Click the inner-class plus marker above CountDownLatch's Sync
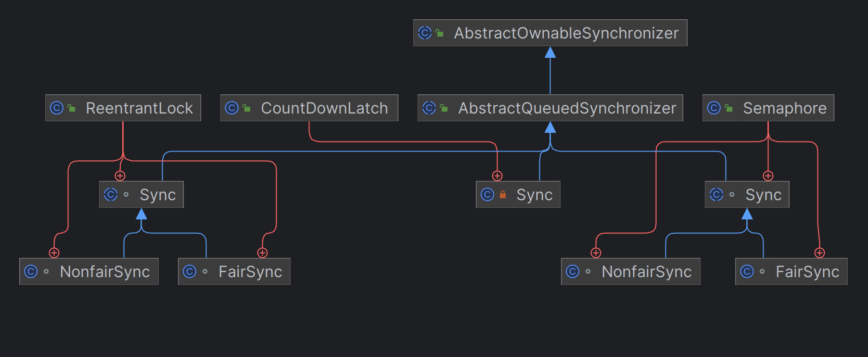 [498, 176]
